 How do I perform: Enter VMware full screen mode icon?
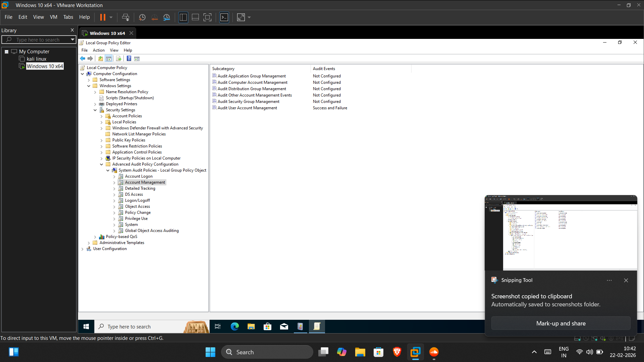(x=208, y=17)
